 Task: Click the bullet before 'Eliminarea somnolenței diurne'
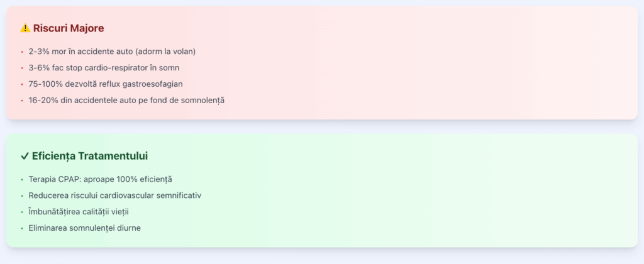tap(21, 228)
